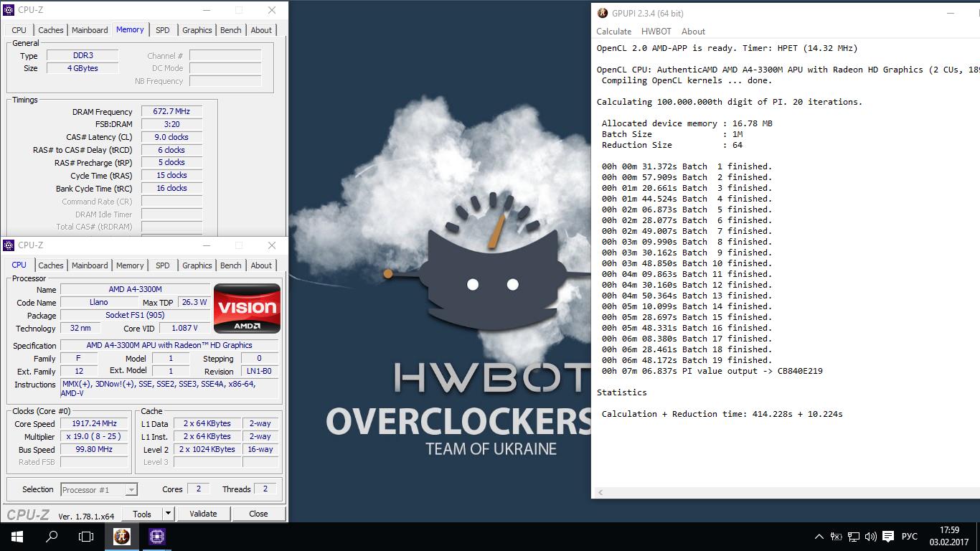Select the Graphics tab in bottom CPU-Z window
This screenshot has width=980, height=551.
[197, 265]
